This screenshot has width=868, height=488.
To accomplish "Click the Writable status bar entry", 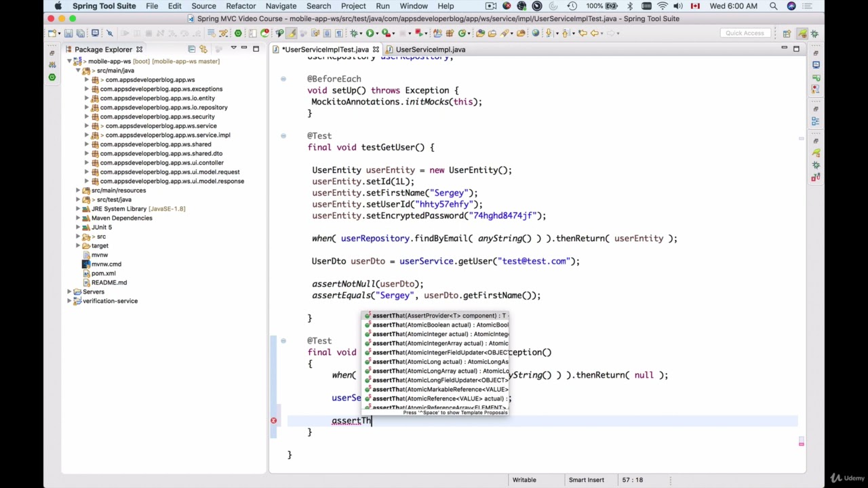I will 524,480.
